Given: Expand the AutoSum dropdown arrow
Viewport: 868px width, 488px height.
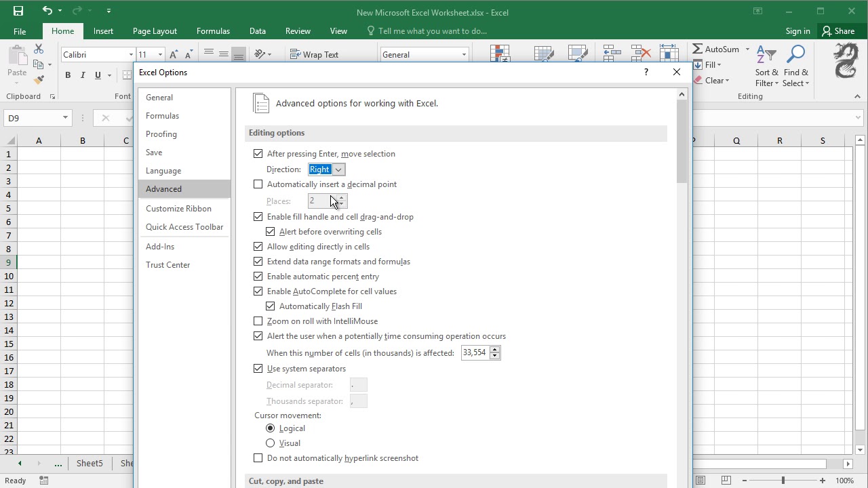Looking at the screenshot, I should pyautogui.click(x=747, y=49).
